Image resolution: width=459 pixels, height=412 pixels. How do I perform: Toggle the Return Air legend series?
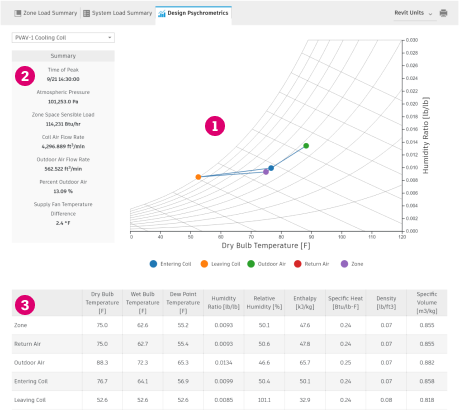pyautogui.click(x=311, y=264)
